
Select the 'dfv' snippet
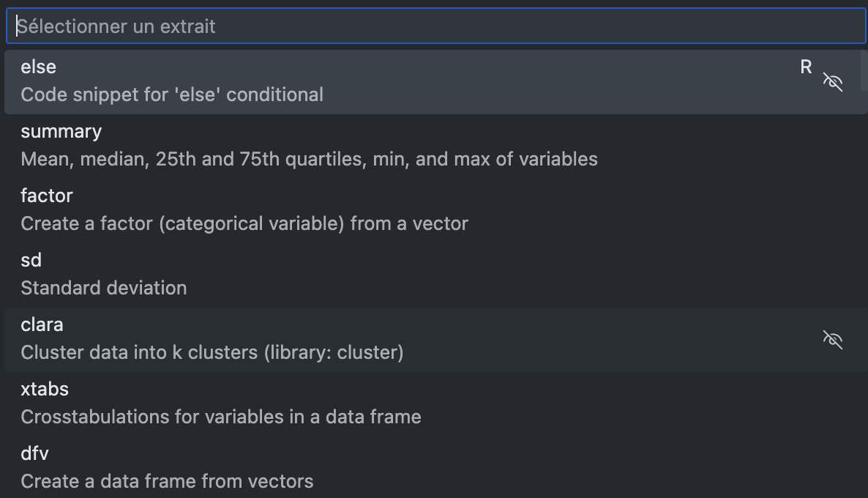(34, 454)
